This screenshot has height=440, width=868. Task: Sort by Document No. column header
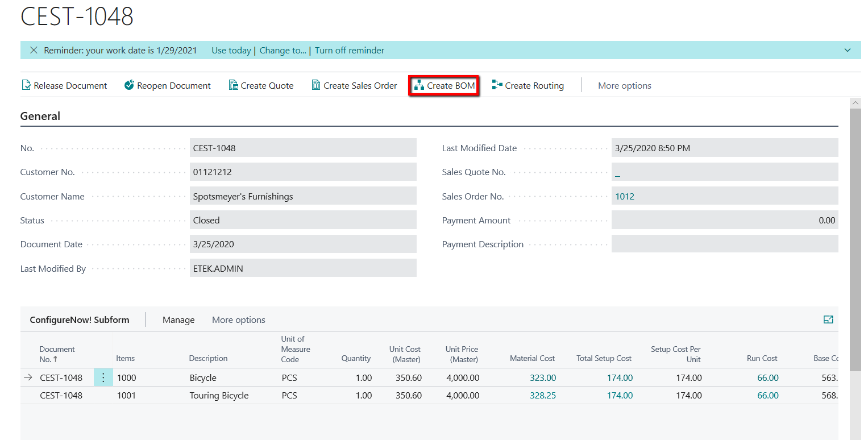click(x=57, y=354)
